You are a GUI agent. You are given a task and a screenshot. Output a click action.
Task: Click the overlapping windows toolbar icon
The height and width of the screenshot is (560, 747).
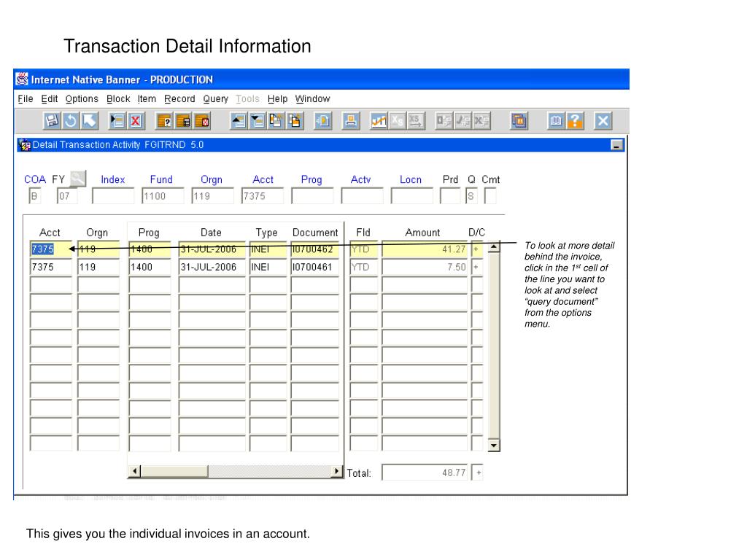[x=519, y=120]
